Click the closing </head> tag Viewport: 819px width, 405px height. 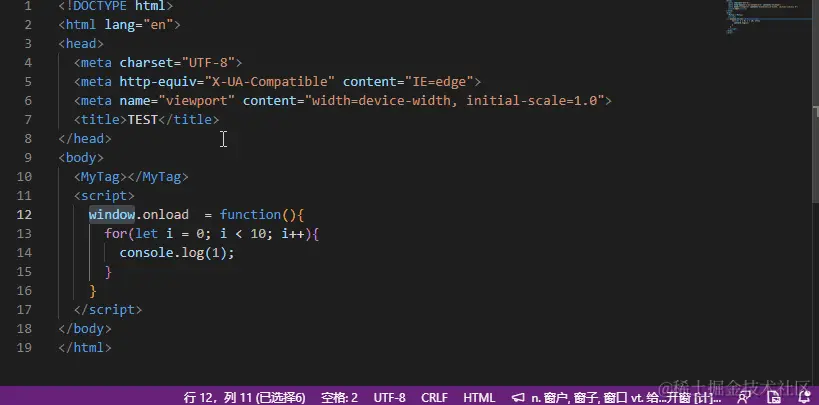[x=85, y=139]
